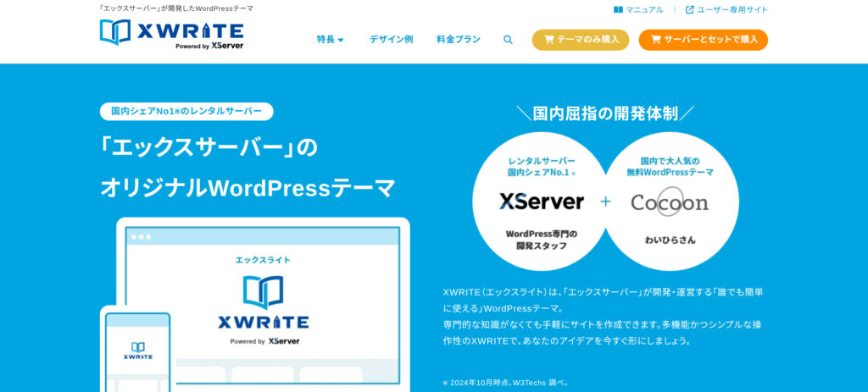
Task: Click the tagline 「エックスサーバー」が開発したWordPressテーマ
Action: pyautogui.click(x=176, y=8)
